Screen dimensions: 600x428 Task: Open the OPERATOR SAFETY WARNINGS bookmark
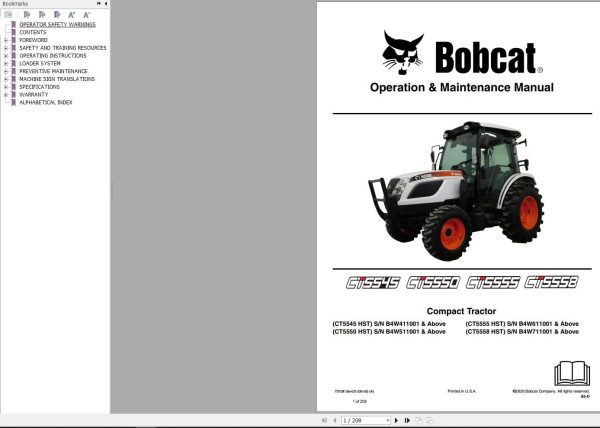[x=57, y=24]
